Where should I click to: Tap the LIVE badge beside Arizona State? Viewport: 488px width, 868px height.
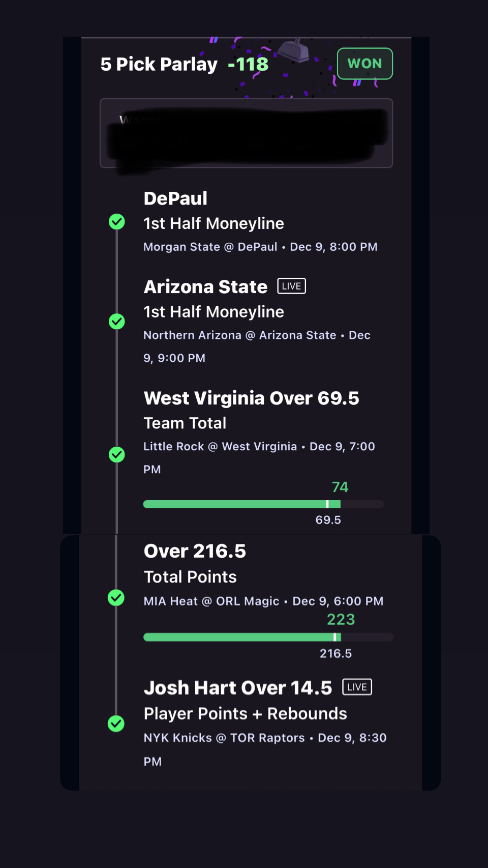coord(291,286)
